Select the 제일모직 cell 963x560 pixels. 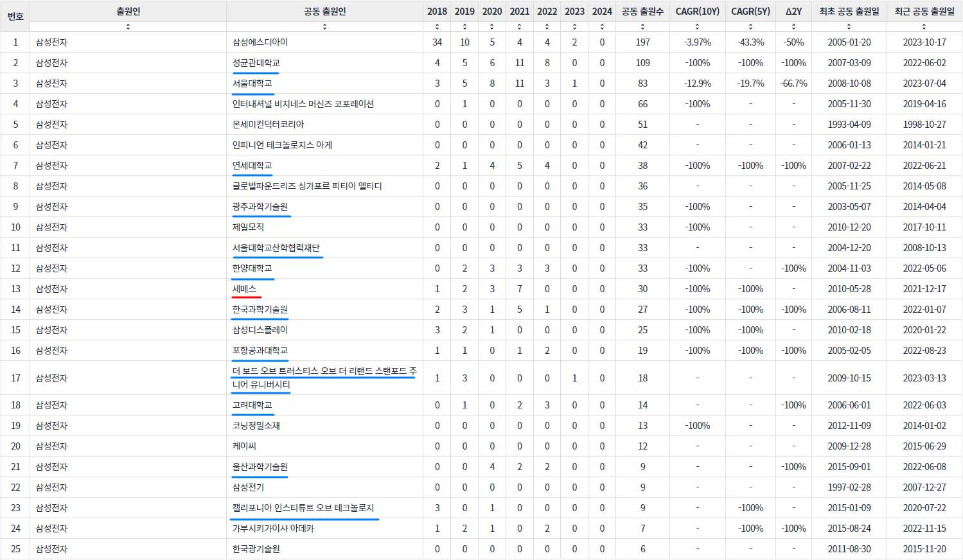pos(324,227)
